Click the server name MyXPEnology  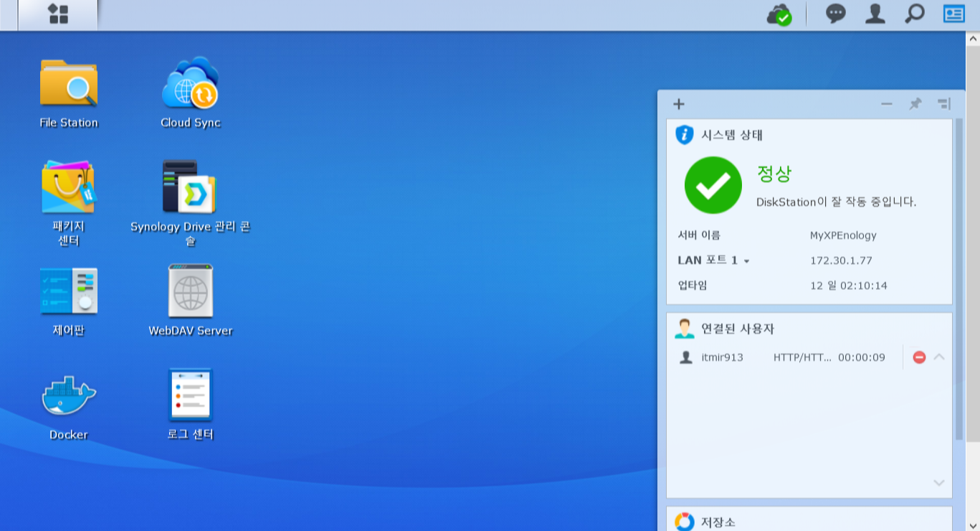[843, 235]
